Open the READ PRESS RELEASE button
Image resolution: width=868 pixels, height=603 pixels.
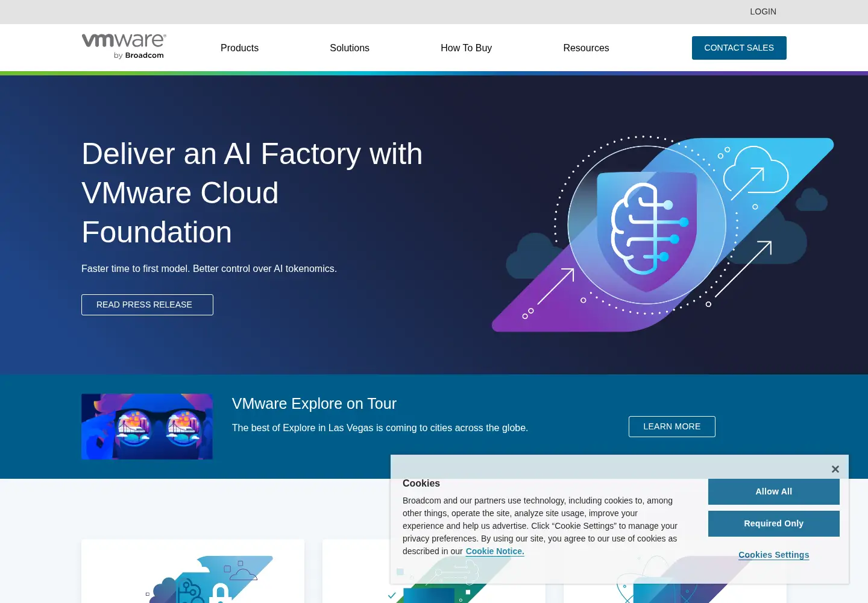click(147, 305)
